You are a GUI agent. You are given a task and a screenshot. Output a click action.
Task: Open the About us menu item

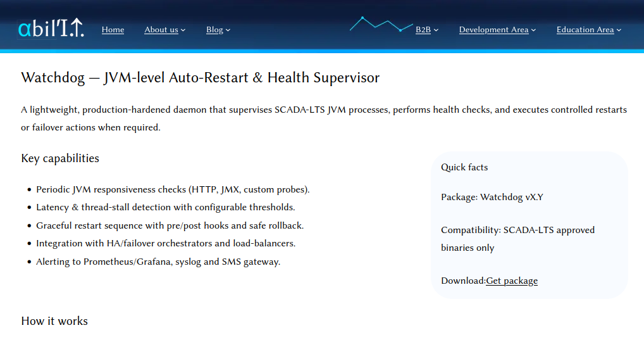click(x=161, y=30)
